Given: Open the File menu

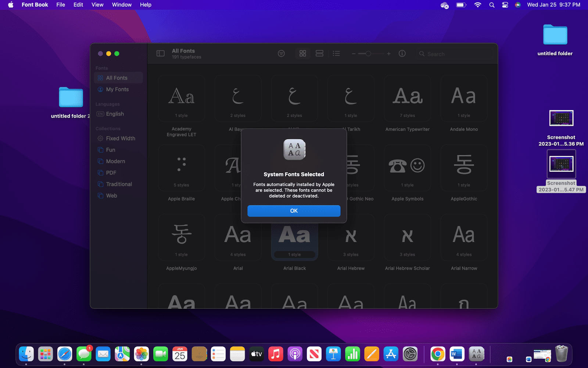Looking at the screenshot, I should [x=61, y=5].
